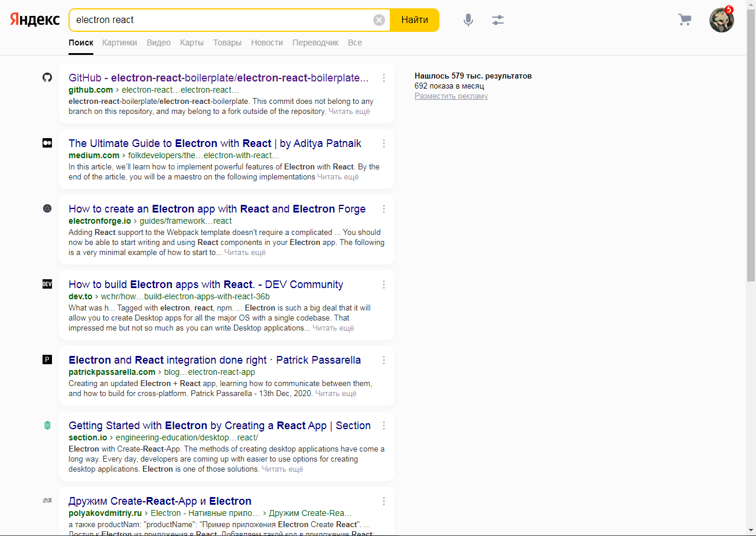Select the Поиск tab
756x536 pixels.
[x=81, y=43]
